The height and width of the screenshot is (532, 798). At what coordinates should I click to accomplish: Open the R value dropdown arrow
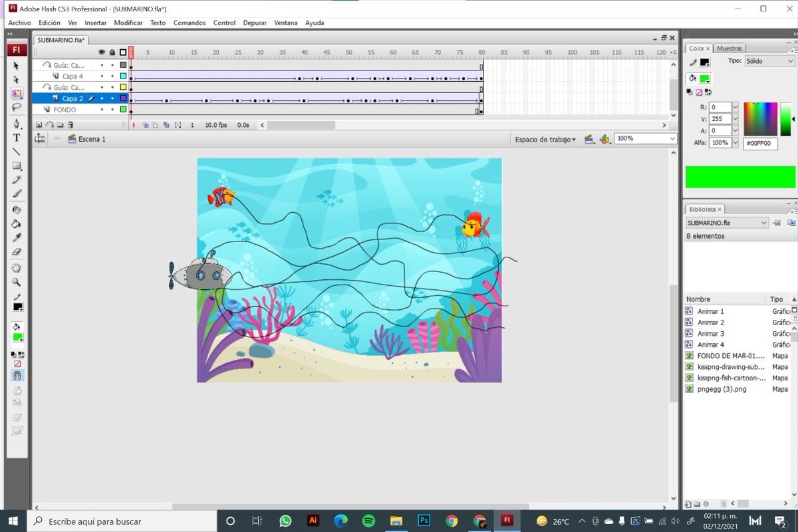pyautogui.click(x=735, y=107)
